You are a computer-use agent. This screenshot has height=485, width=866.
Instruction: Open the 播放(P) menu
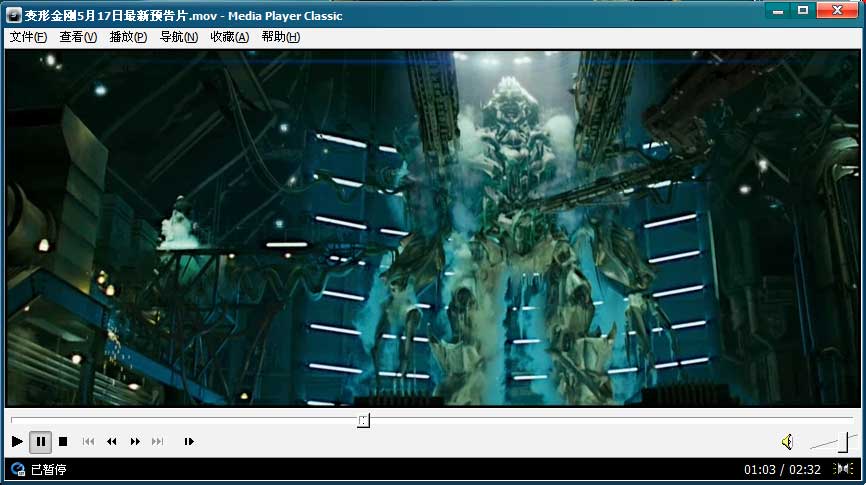[x=128, y=37]
